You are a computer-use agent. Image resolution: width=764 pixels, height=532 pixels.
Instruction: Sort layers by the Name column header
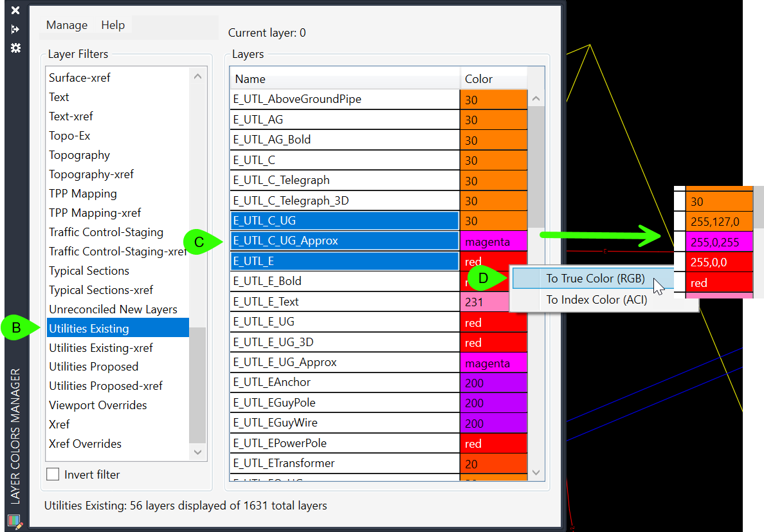tap(345, 79)
